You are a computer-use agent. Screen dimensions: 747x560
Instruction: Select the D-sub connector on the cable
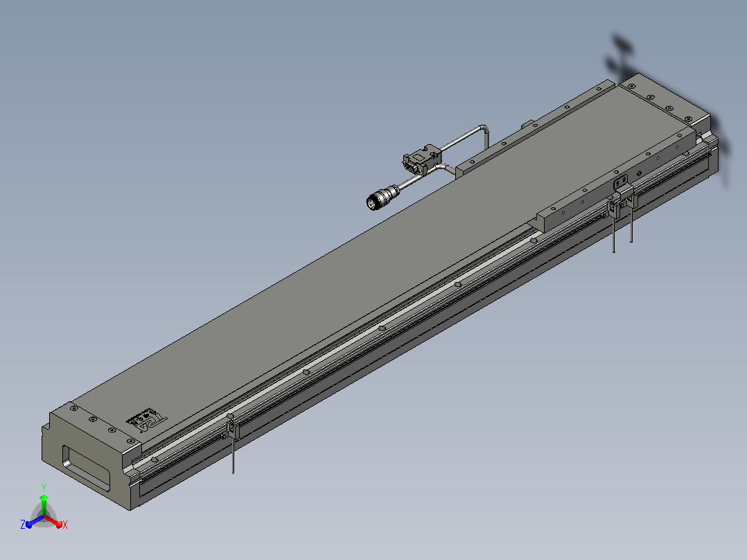(x=421, y=159)
